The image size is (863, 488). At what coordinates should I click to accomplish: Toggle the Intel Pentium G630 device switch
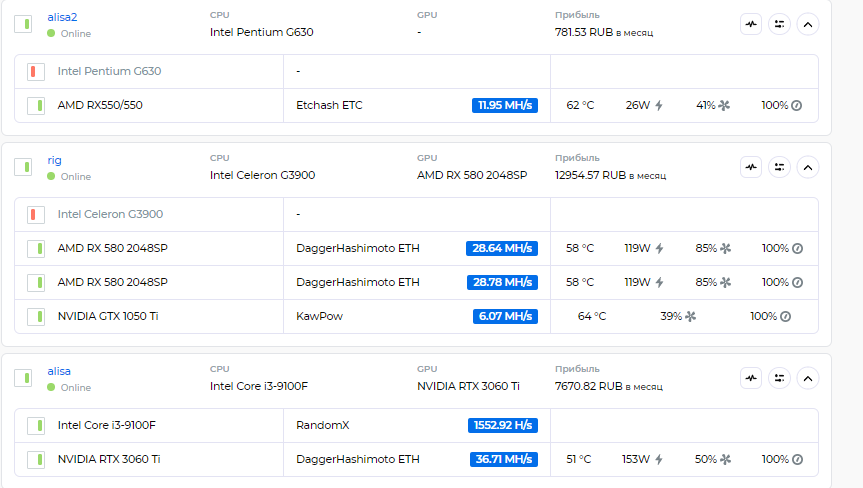[x=36, y=72]
